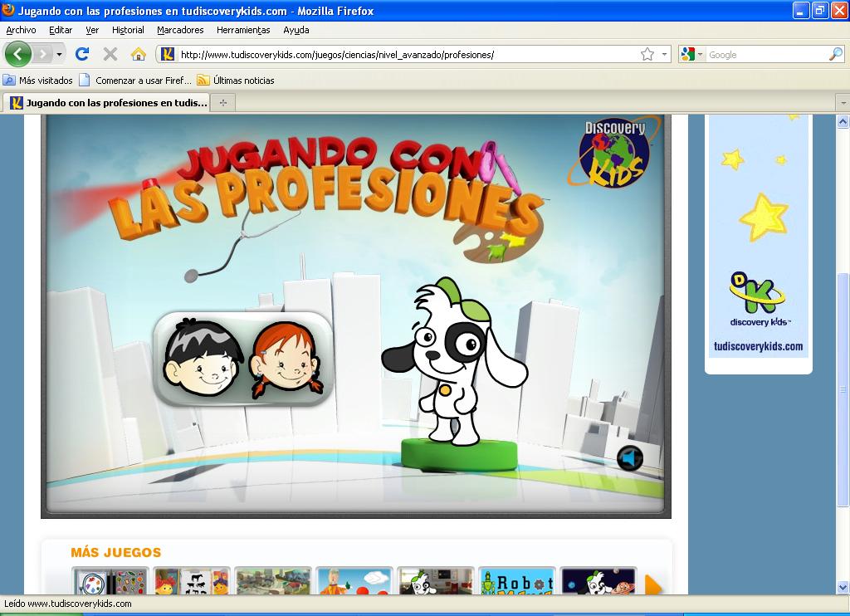
Task: Open the Últimas noticias feed bookmark
Action: (x=236, y=81)
